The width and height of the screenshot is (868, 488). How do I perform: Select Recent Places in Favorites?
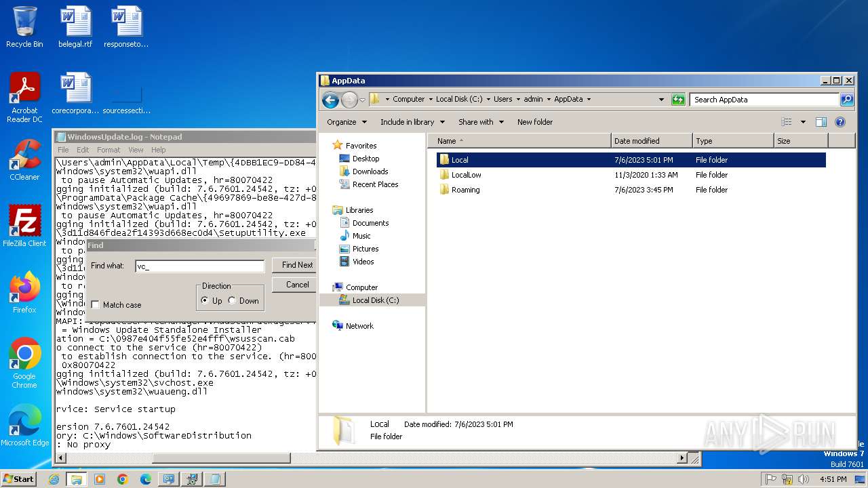click(375, 184)
